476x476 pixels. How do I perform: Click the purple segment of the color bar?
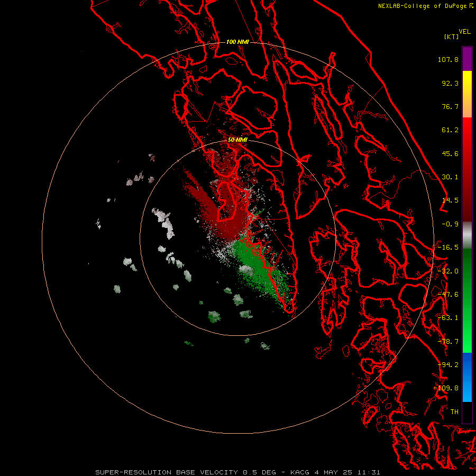467,59
